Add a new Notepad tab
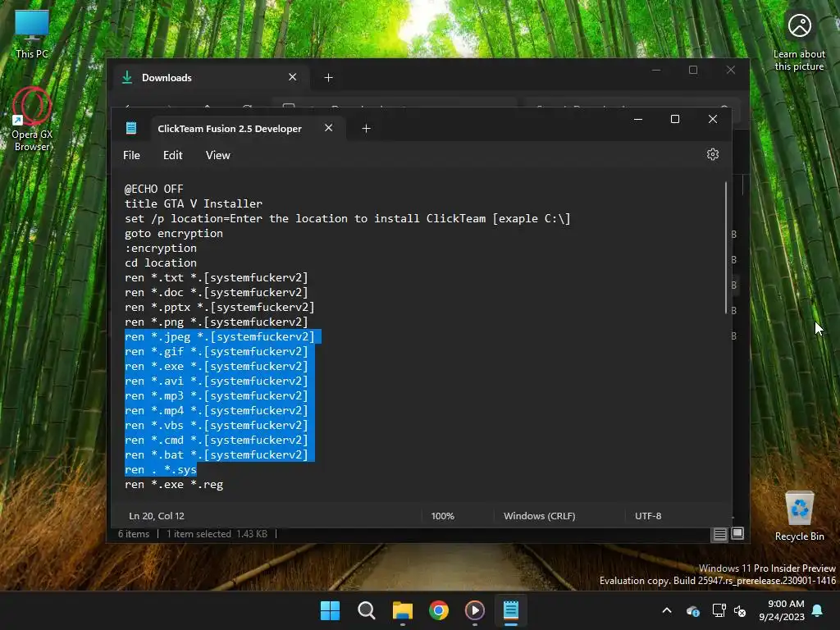 click(366, 129)
